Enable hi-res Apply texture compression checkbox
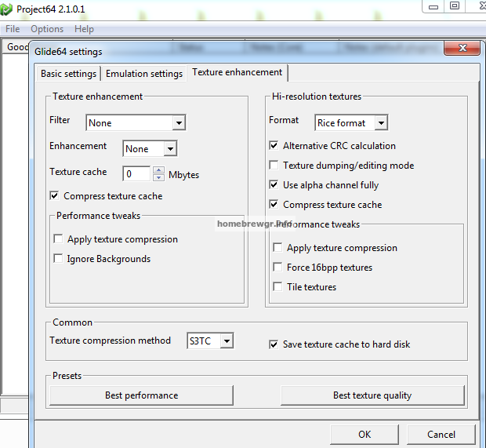The image size is (486, 448). pos(277,248)
